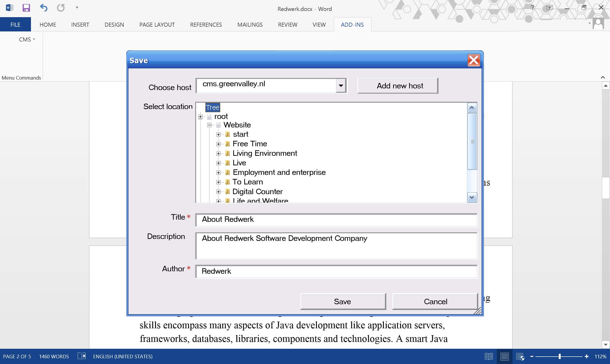The width and height of the screenshot is (610, 364).
Task: Click the zoom out minus button
Action: 532,356
